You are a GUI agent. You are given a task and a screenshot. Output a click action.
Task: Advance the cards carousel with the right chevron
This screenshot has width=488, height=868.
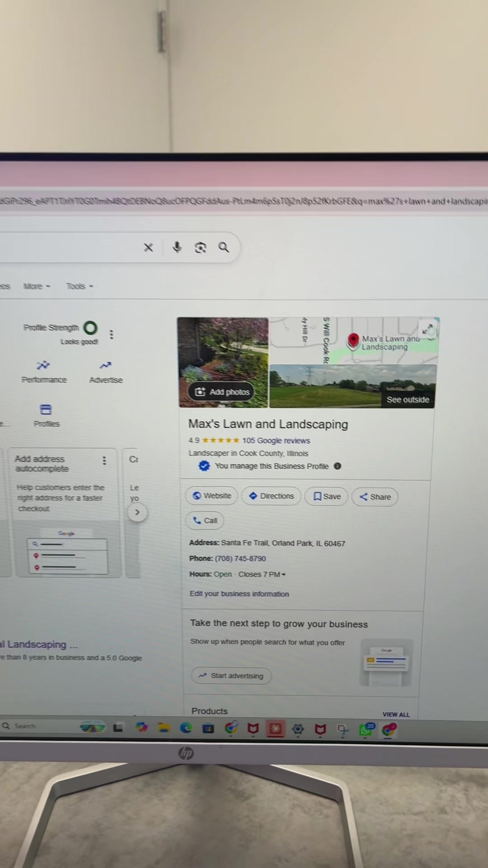coord(137,512)
